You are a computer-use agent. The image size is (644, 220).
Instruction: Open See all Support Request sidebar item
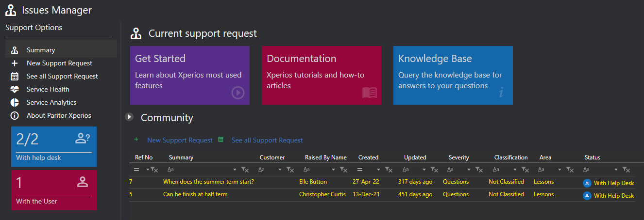(x=61, y=76)
